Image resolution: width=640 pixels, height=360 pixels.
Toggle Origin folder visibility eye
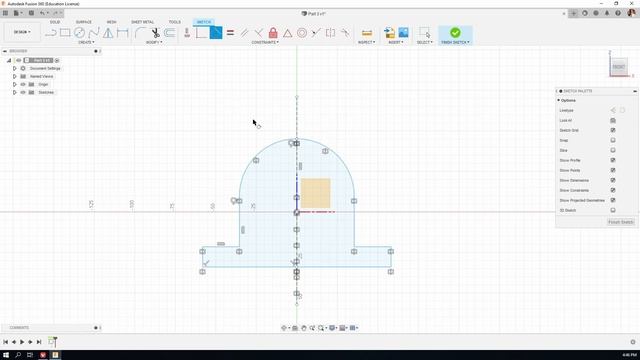[23, 84]
